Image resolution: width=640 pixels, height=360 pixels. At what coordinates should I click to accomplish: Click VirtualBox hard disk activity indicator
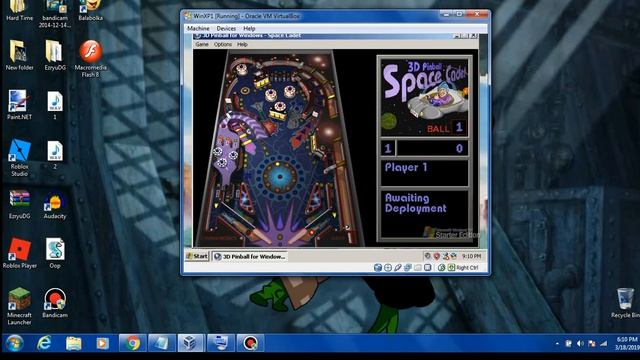pyautogui.click(x=378, y=268)
